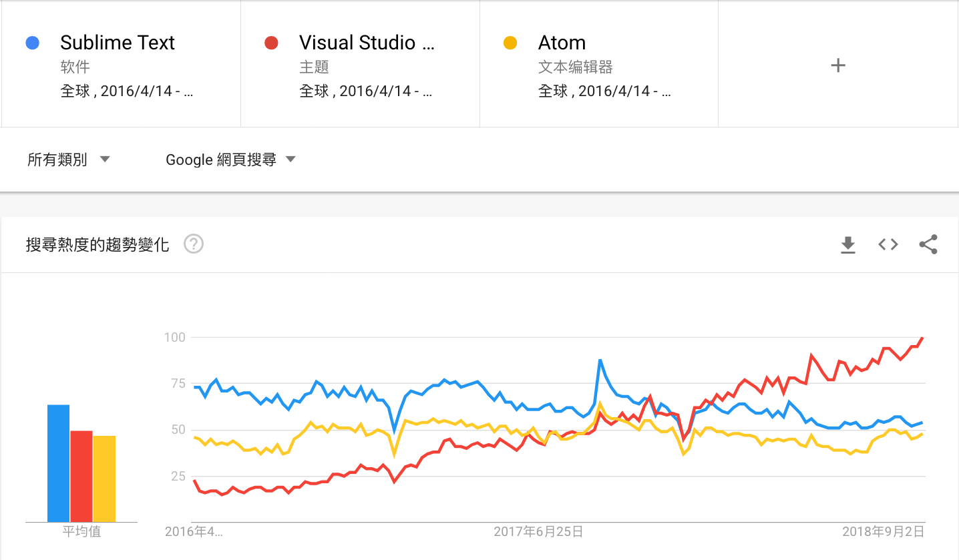Share the search trend chart
This screenshot has width=959, height=560.
click(928, 245)
